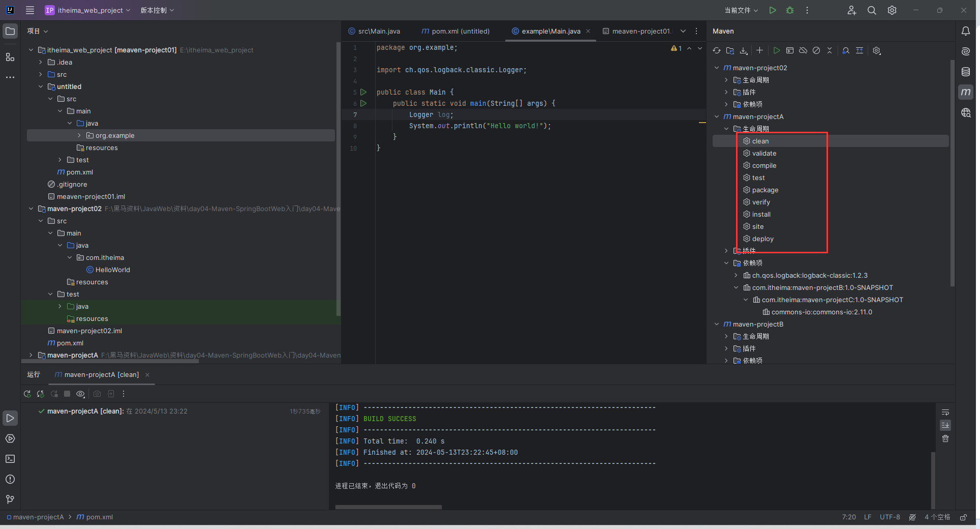The image size is (980, 529).
Task: Toggle Maven tool window sidebar button
Action: pos(966,92)
